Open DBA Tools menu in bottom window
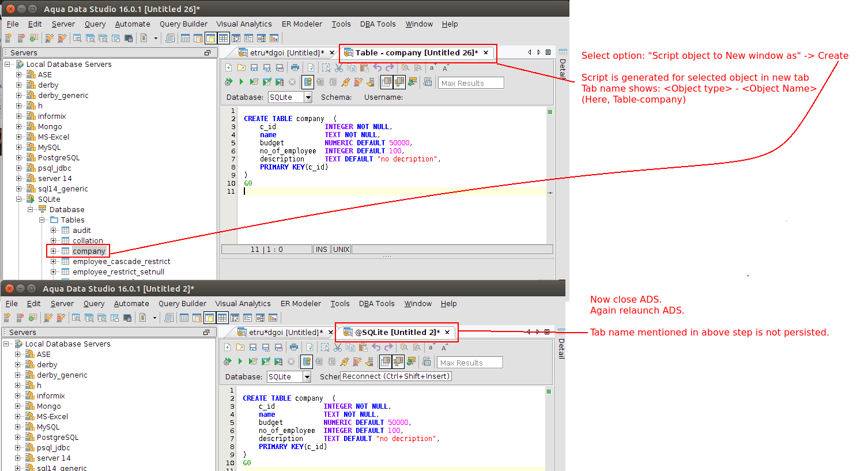 [x=377, y=304]
